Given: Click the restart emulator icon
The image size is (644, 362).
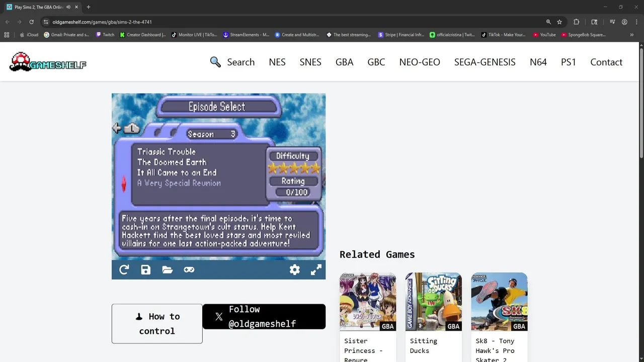Looking at the screenshot, I should click(x=124, y=270).
